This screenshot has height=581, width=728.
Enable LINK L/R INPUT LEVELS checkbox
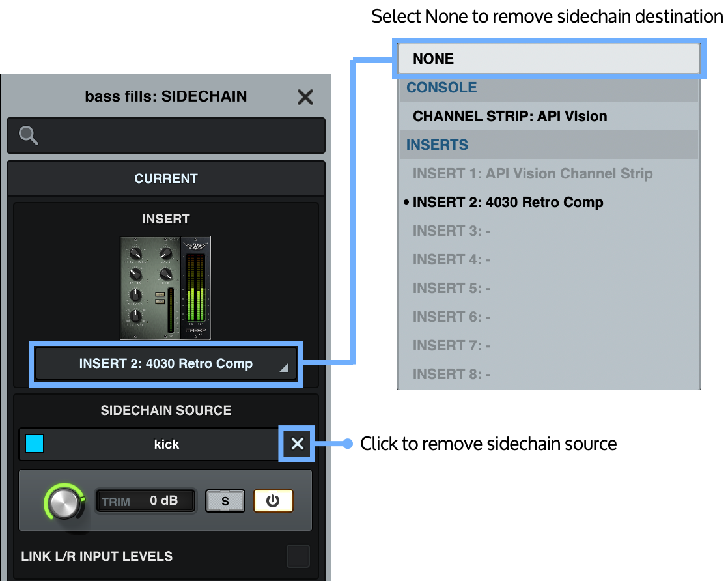tap(298, 556)
